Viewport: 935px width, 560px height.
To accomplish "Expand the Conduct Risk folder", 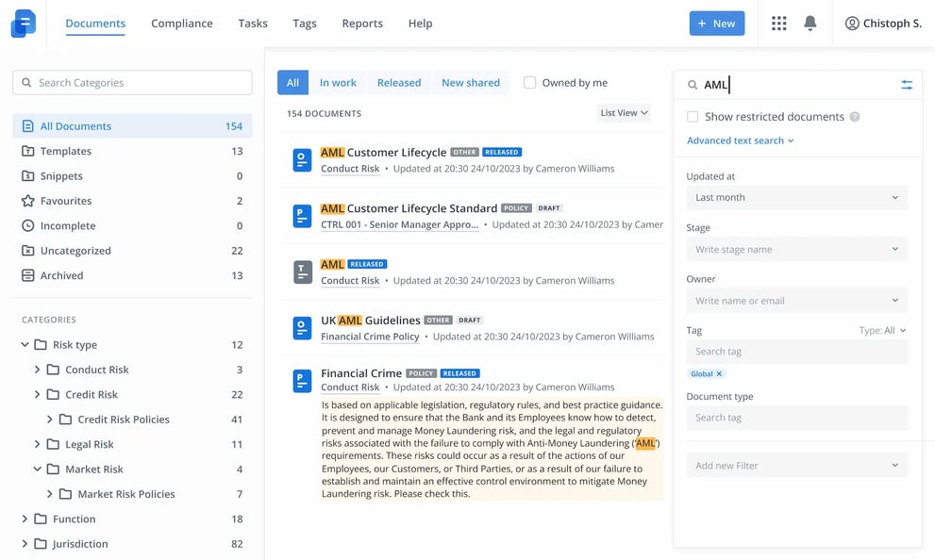I will (x=37, y=370).
